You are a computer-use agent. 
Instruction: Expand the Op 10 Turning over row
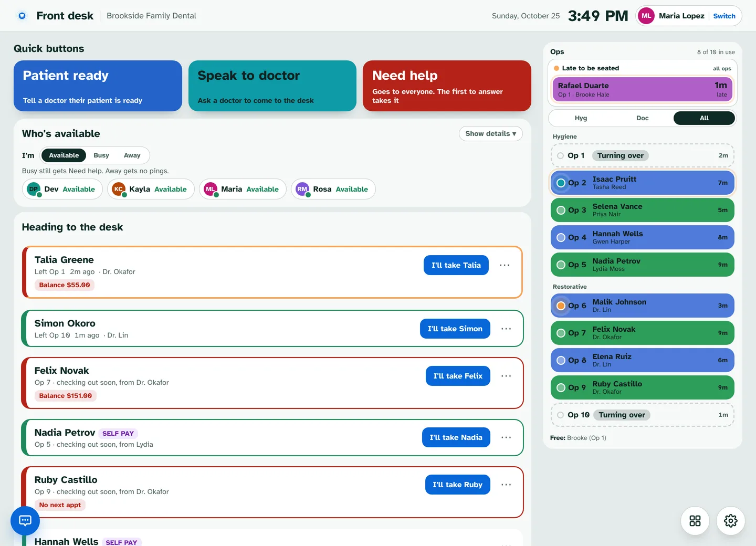643,415
